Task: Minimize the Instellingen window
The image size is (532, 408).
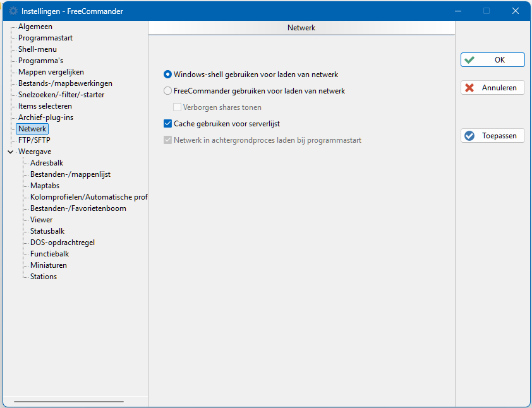Action: point(458,11)
